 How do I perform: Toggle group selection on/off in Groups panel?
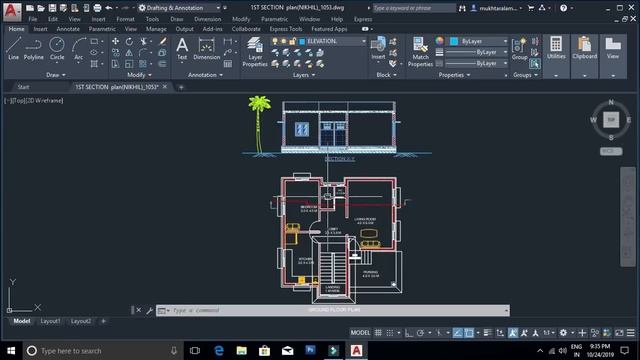coord(535,64)
